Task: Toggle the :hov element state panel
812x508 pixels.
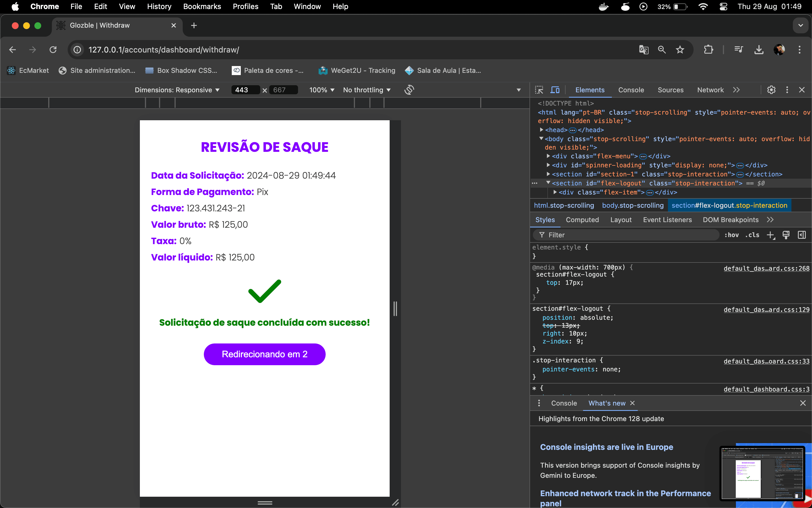Action: 731,235
